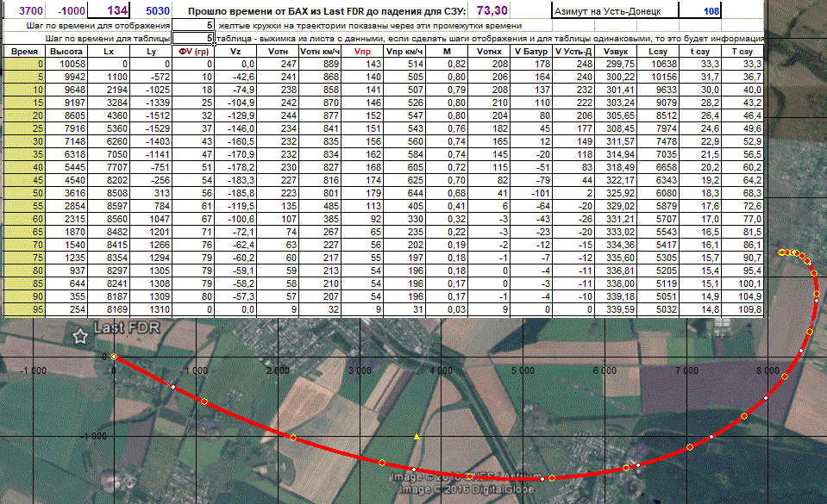Select the Ly value -1529

pos(151,128)
